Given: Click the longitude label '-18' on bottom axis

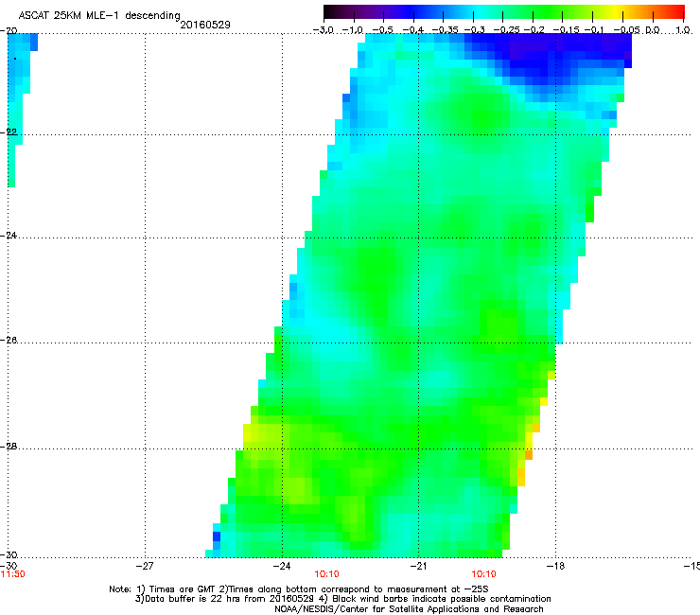Looking at the screenshot, I should [555, 566].
